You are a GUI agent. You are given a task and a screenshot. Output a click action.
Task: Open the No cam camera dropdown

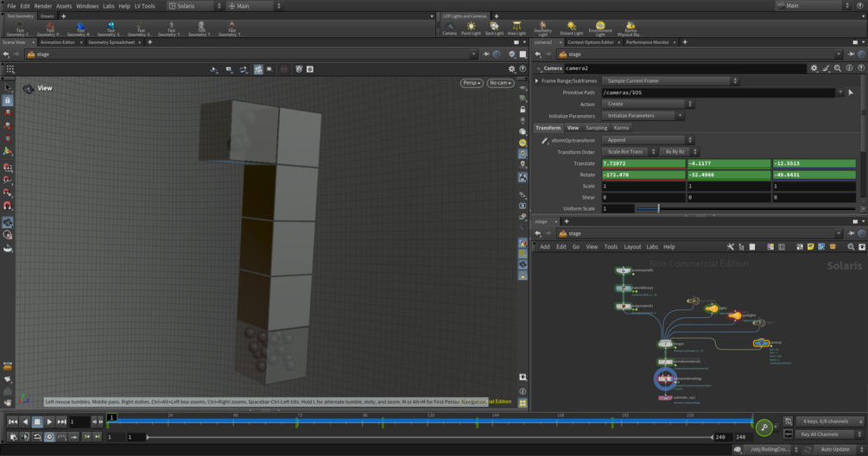tap(500, 83)
